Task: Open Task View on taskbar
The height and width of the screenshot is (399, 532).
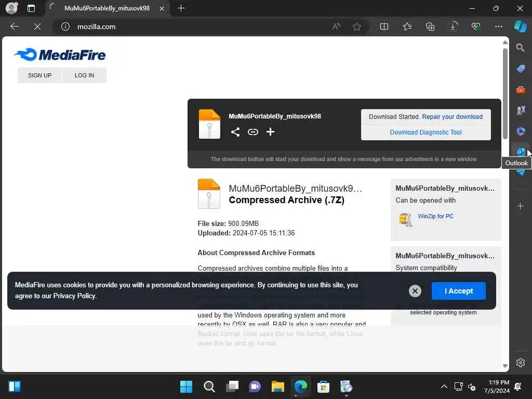Action: tap(232, 387)
